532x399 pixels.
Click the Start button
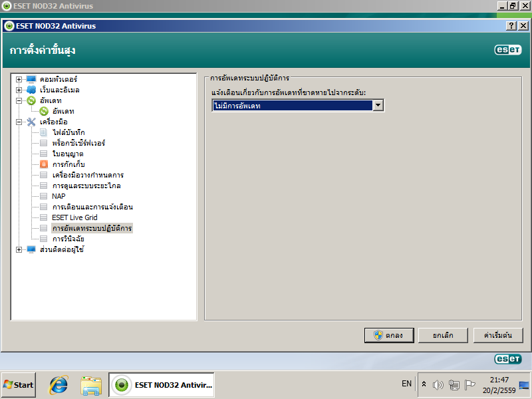[19, 385]
